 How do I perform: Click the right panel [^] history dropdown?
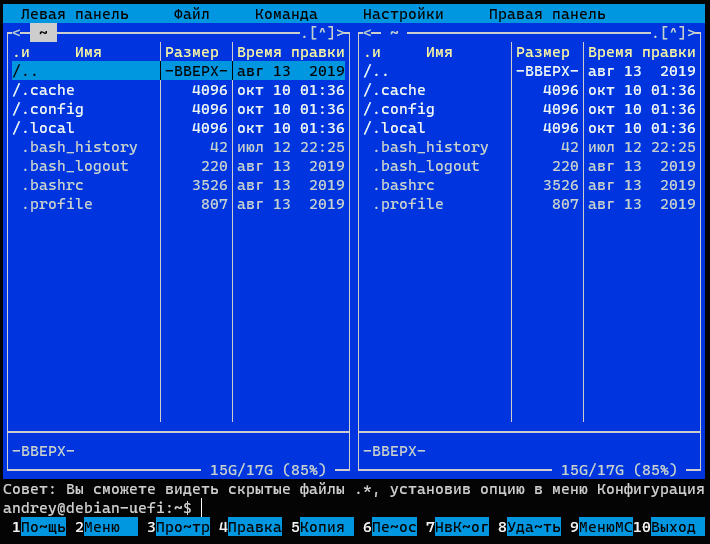pyautogui.click(x=673, y=33)
